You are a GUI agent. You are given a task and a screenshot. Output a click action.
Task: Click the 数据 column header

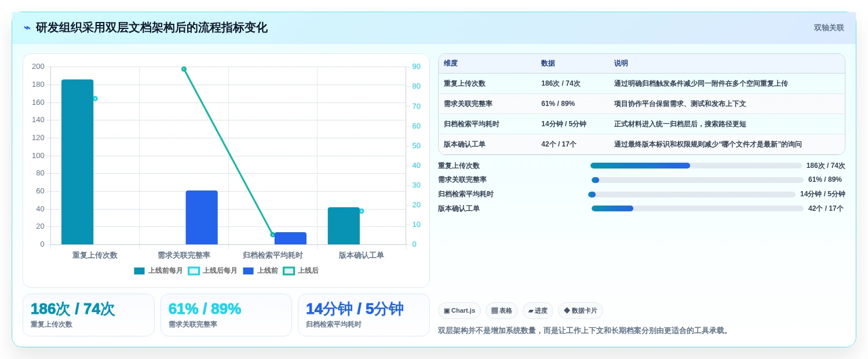(x=548, y=64)
